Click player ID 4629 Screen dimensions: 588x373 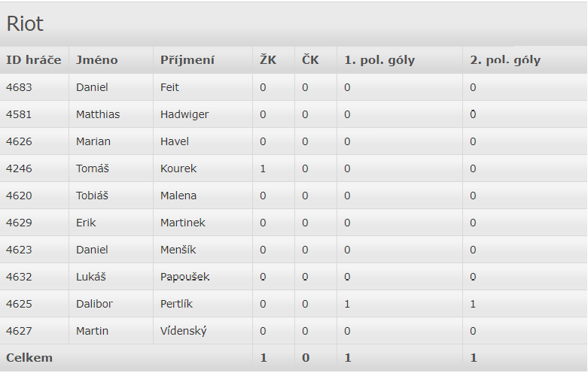19,223
